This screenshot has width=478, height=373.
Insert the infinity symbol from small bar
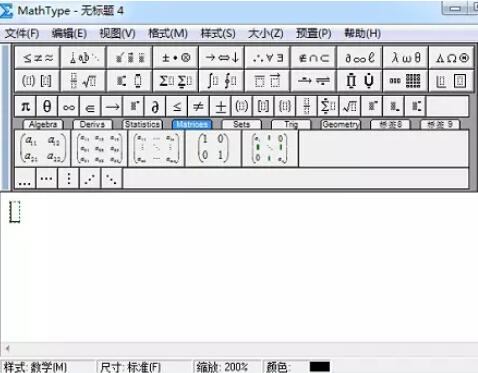(69, 107)
